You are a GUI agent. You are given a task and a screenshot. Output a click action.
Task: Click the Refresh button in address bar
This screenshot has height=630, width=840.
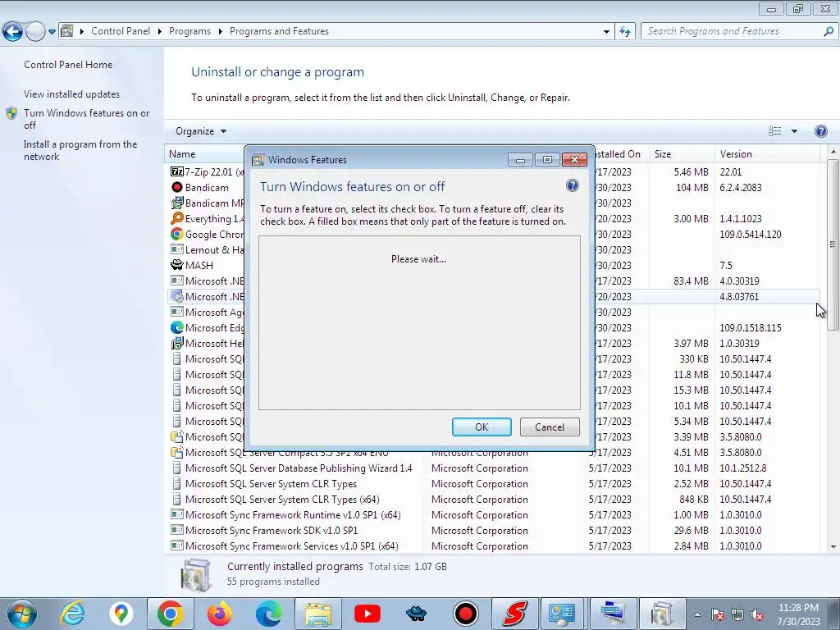coord(625,32)
